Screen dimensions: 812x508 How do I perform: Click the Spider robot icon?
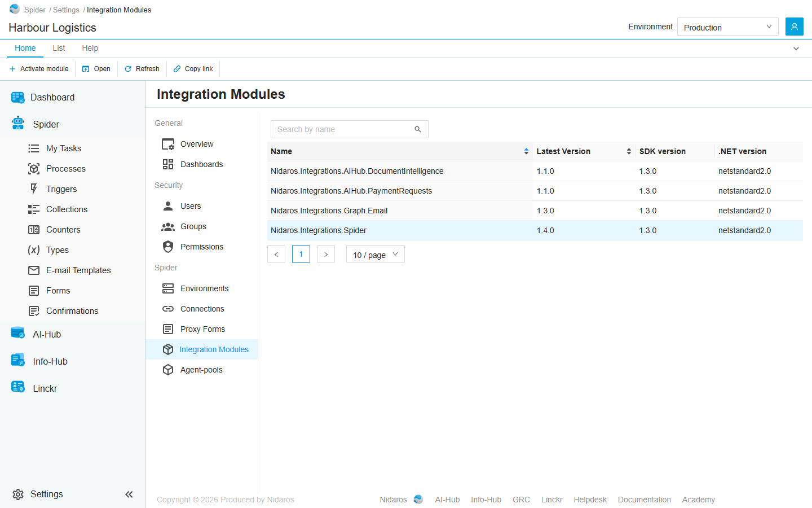(18, 123)
